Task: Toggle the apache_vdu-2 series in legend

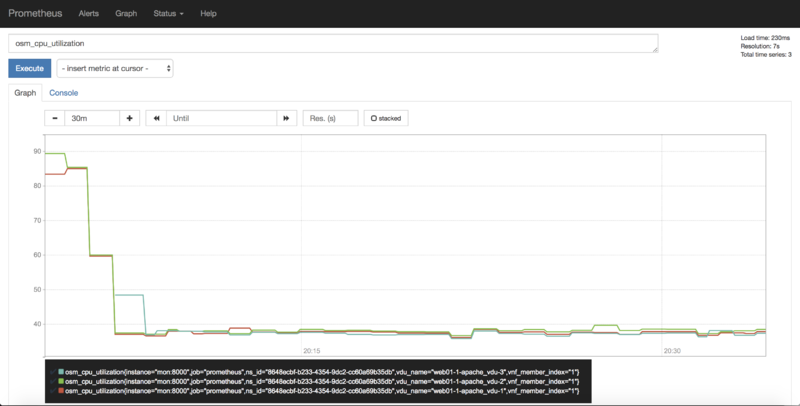Action: (x=320, y=381)
